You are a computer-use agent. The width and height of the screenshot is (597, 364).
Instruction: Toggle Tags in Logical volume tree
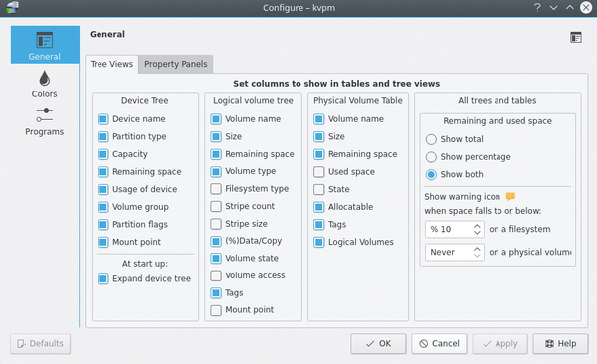216,292
